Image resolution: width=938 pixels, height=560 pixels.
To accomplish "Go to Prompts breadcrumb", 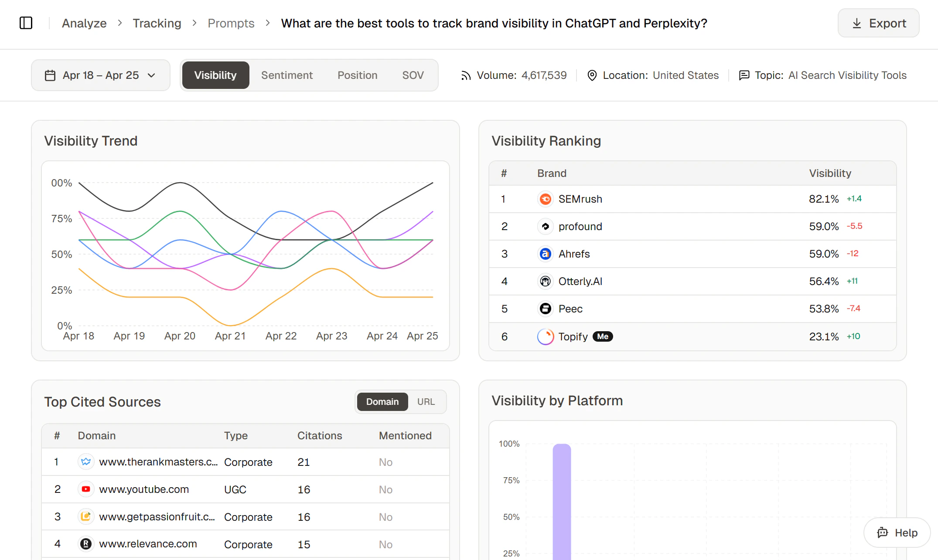I will pyautogui.click(x=231, y=23).
